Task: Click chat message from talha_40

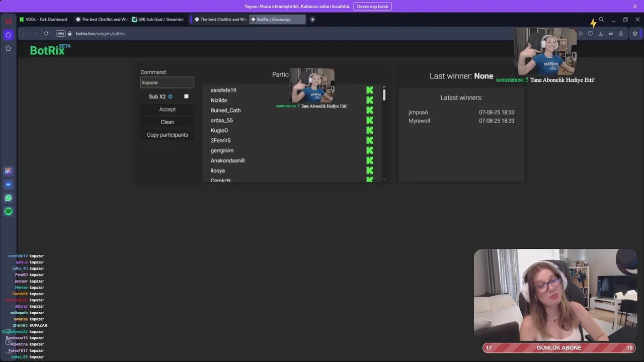Action: click(x=28, y=268)
